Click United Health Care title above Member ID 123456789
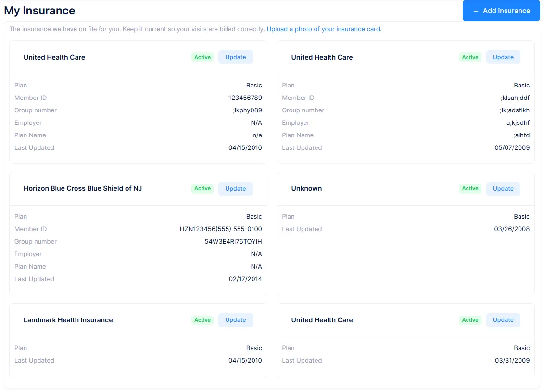 tap(54, 57)
